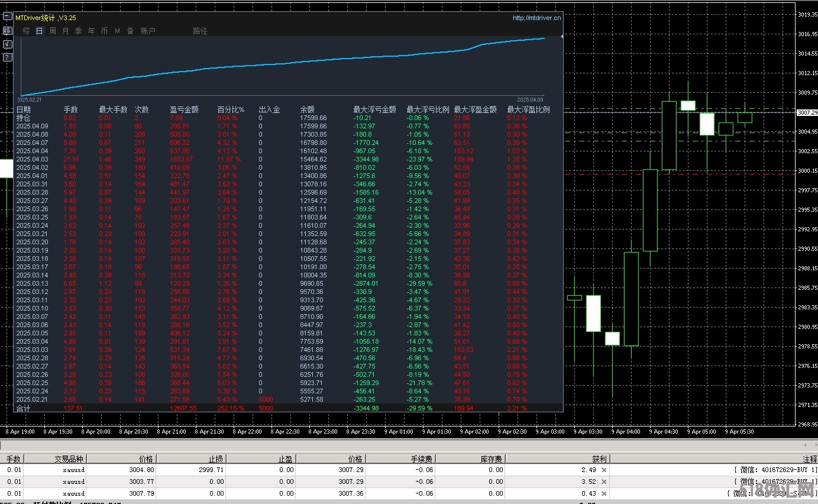Click the checkmark (√) icon button

[7, 44]
